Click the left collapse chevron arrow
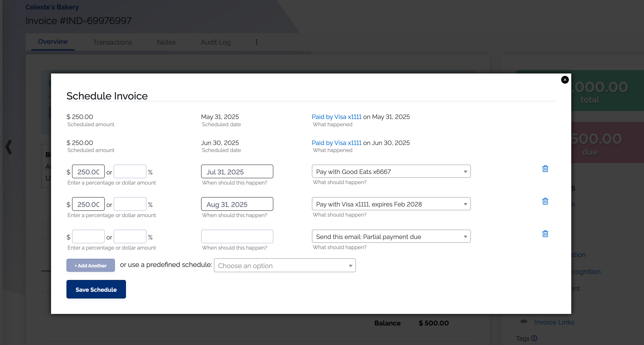644x345 pixels. click(9, 147)
